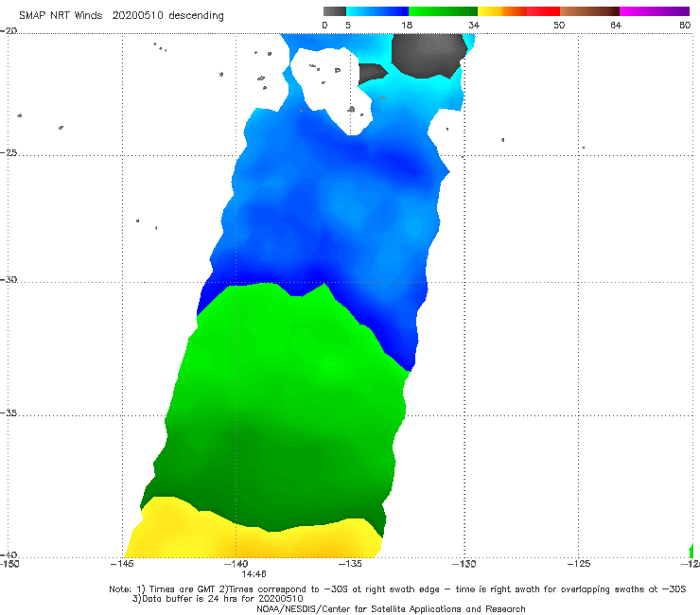Click the title 'SMAP NRT Winds 20200510 descending'
Viewport: 700px width, 615px height.
(121, 16)
